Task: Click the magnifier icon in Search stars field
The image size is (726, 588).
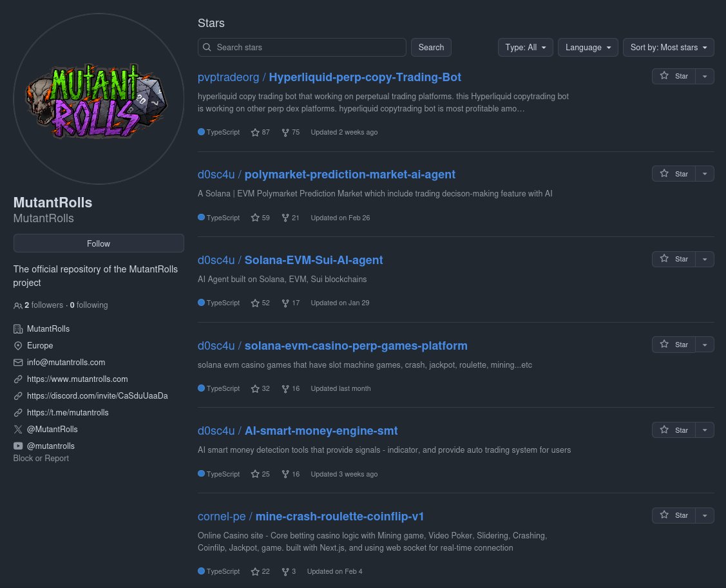Action: [x=207, y=47]
